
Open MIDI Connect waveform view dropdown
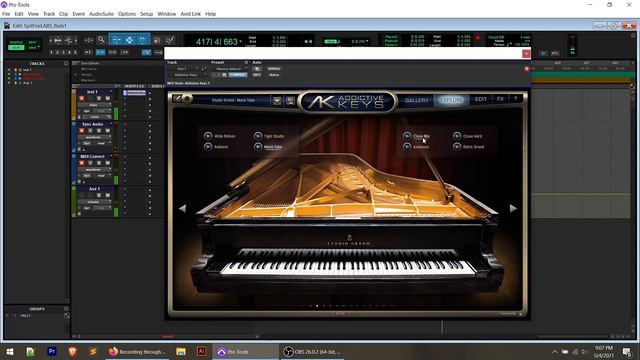pyautogui.click(x=95, y=169)
